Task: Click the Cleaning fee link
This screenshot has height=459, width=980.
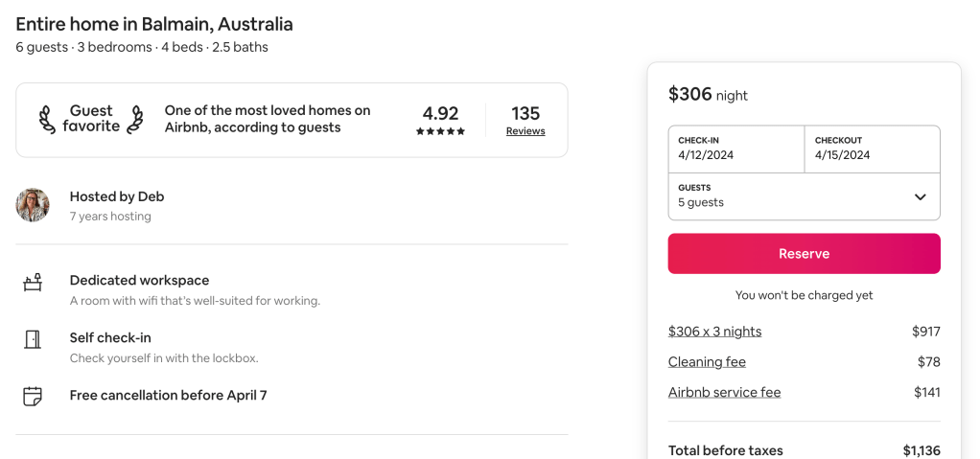Action: [707, 362]
